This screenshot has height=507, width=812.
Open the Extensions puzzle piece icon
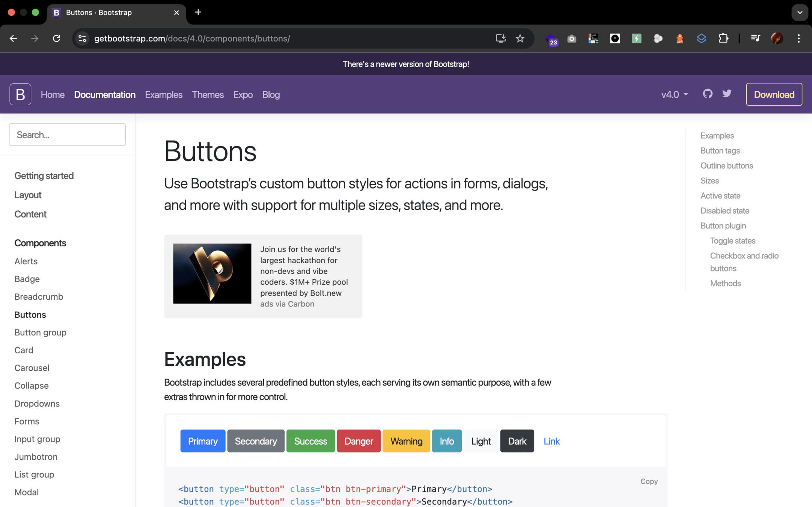click(723, 38)
